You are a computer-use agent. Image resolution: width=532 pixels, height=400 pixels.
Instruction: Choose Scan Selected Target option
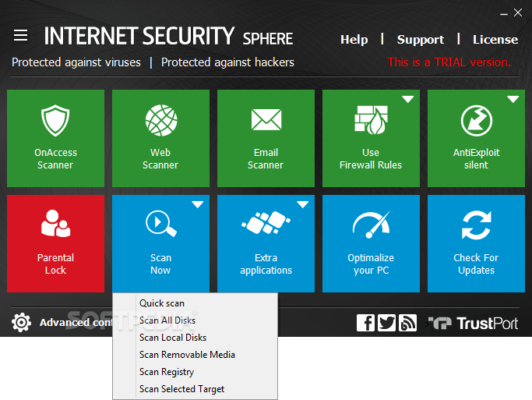[x=195, y=389]
